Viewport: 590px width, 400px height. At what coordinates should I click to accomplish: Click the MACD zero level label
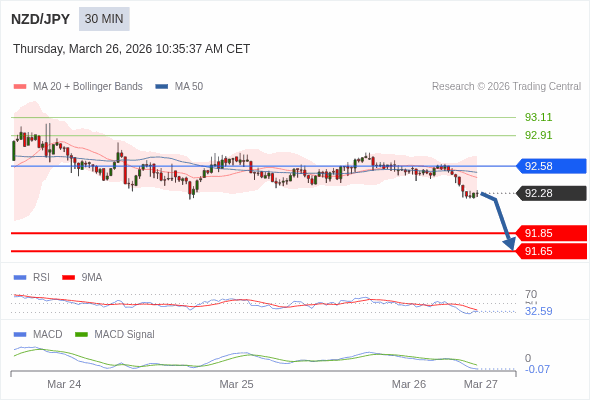[528, 358]
